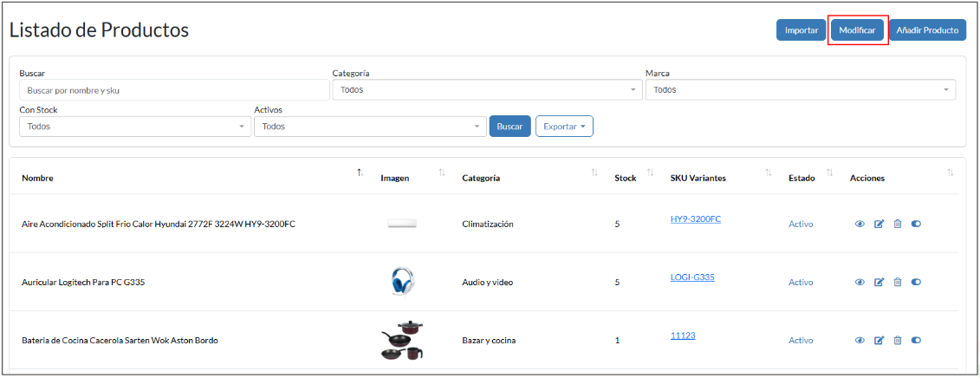
Task: Toggle active status for Auricular Logitech
Action: (x=917, y=282)
